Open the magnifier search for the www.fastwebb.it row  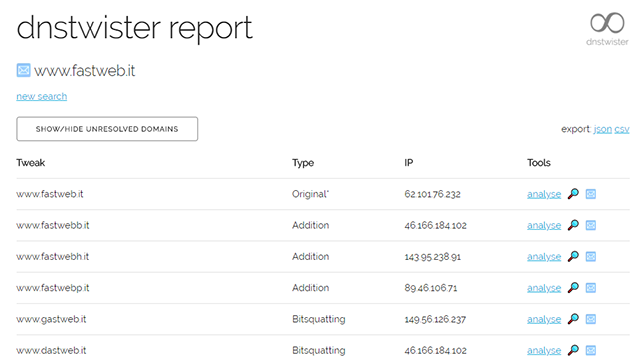tap(573, 225)
